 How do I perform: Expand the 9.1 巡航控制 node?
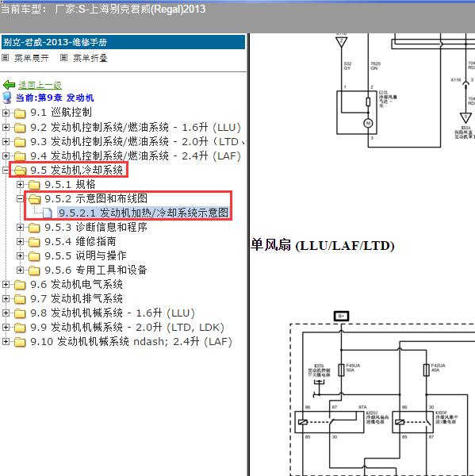click(6, 113)
